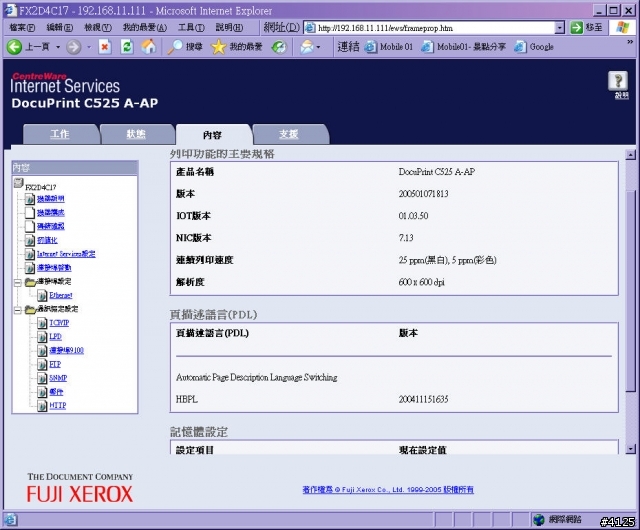Open the 檢視(V) menu
The height and width of the screenshot is (530, 640).
(x=98, y=28)
